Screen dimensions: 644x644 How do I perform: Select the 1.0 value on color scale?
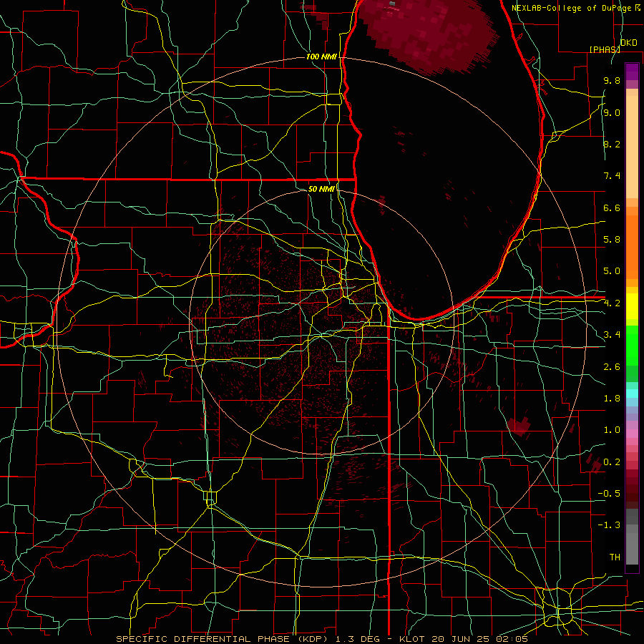pos(612,430)
